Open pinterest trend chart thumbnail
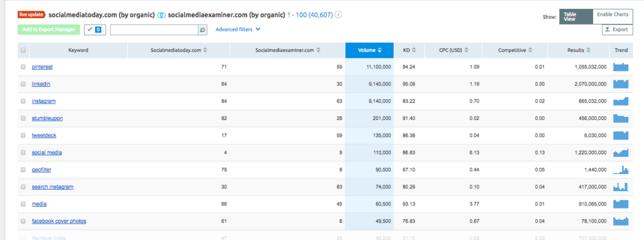Viewport: 644px width, 240px height. [x=621, y=67]
